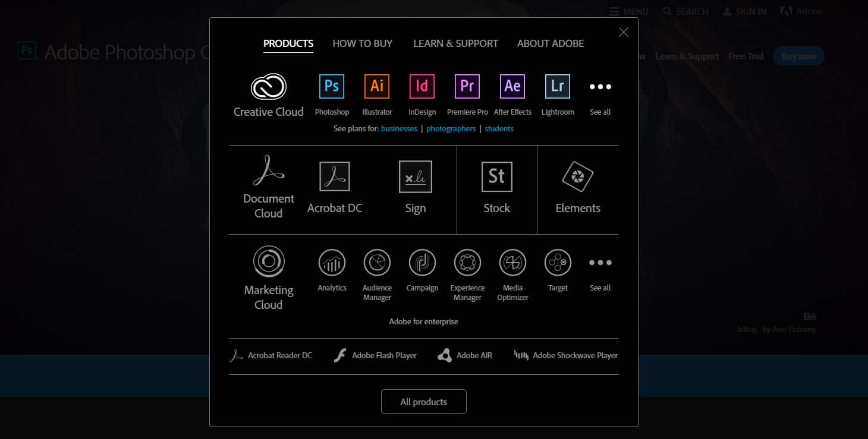Open the Creative Cloud icon
Viewport: 868px width, 439px height.
pos(269,87)
